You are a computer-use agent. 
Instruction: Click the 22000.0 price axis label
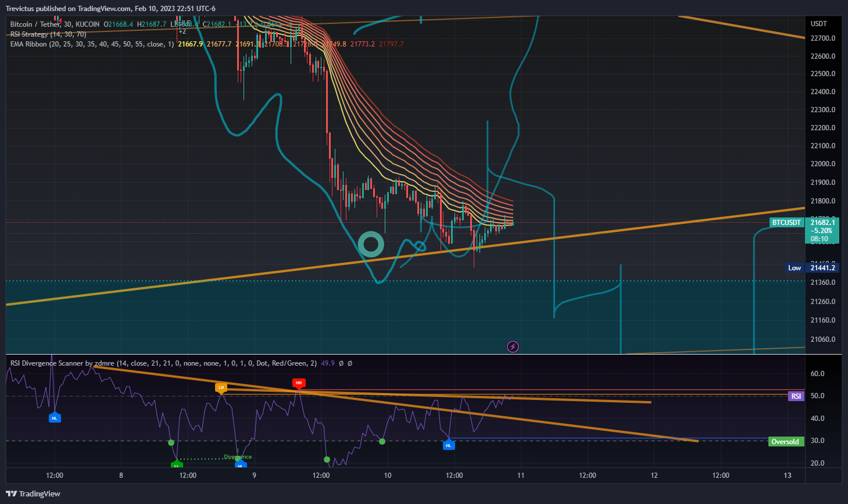(x=823, y=164)
